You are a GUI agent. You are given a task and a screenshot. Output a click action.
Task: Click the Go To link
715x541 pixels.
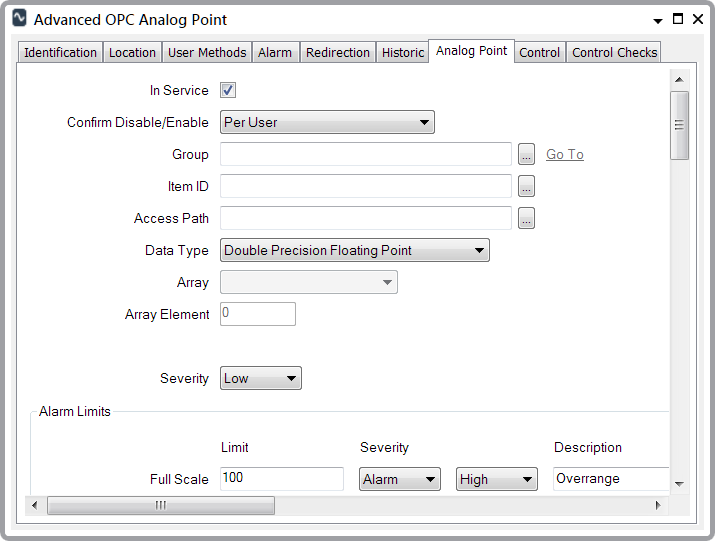565,154
